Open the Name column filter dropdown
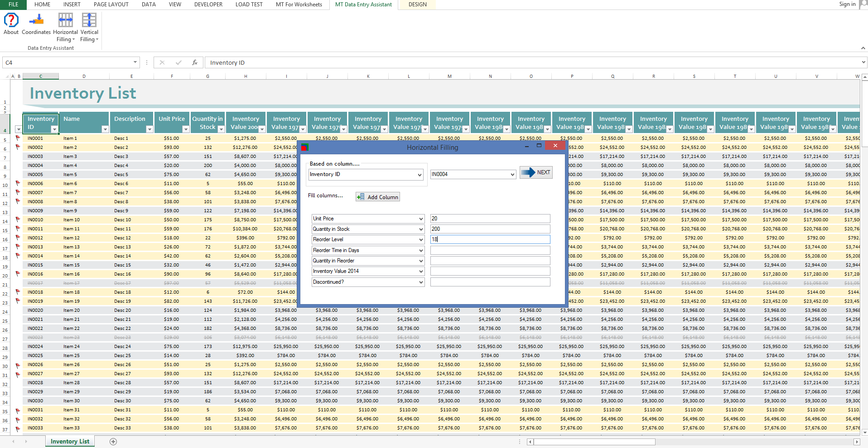 [x=105, y=129]
